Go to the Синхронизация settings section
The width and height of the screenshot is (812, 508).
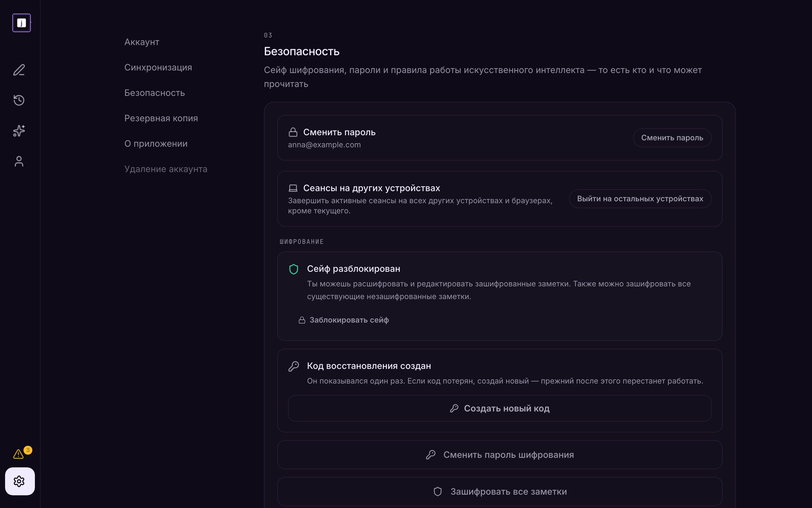(x=158, y=68)
